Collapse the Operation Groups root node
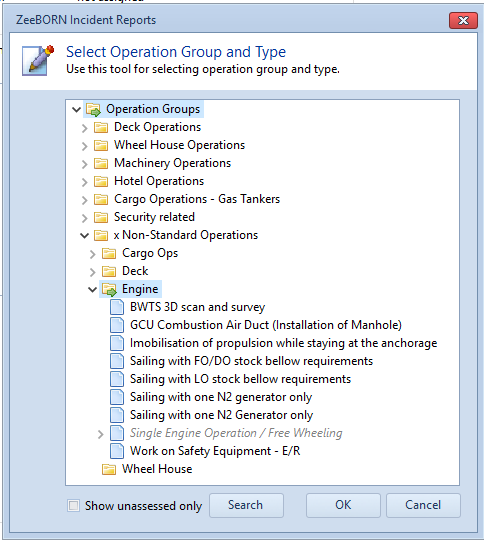Image resolution: width=484 pixels, height=542 pixels. (76, 110)
